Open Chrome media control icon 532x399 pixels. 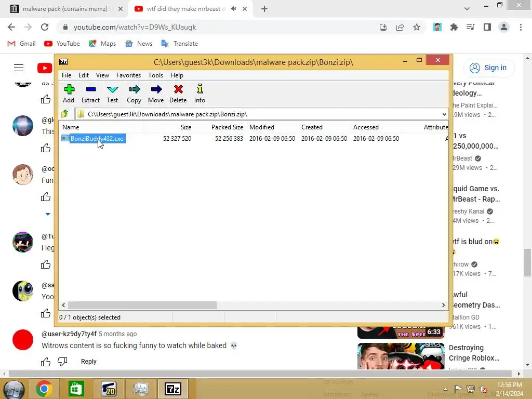(x=471, y=27)
